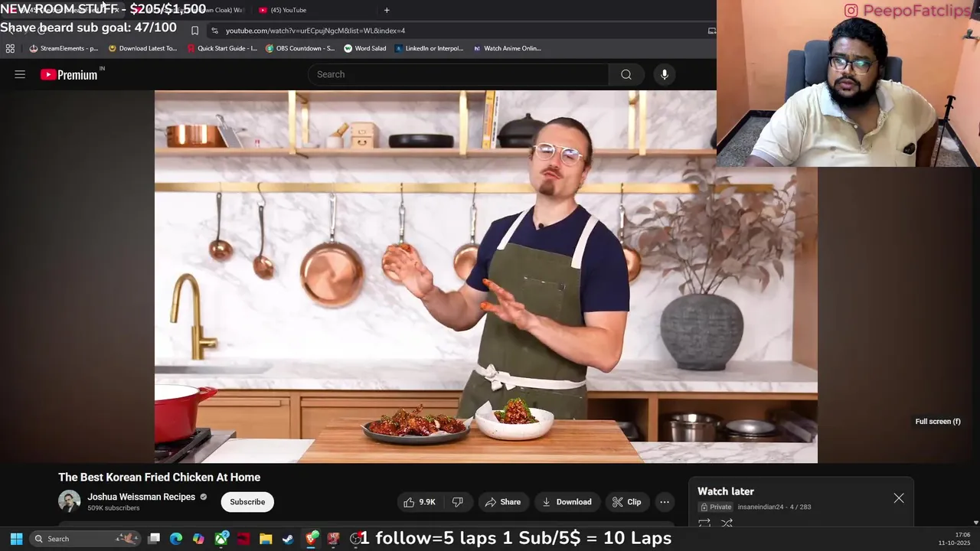Open the Windows Start menu
Viewport: 980px width, 551px height.
click(x=16, y=539)
